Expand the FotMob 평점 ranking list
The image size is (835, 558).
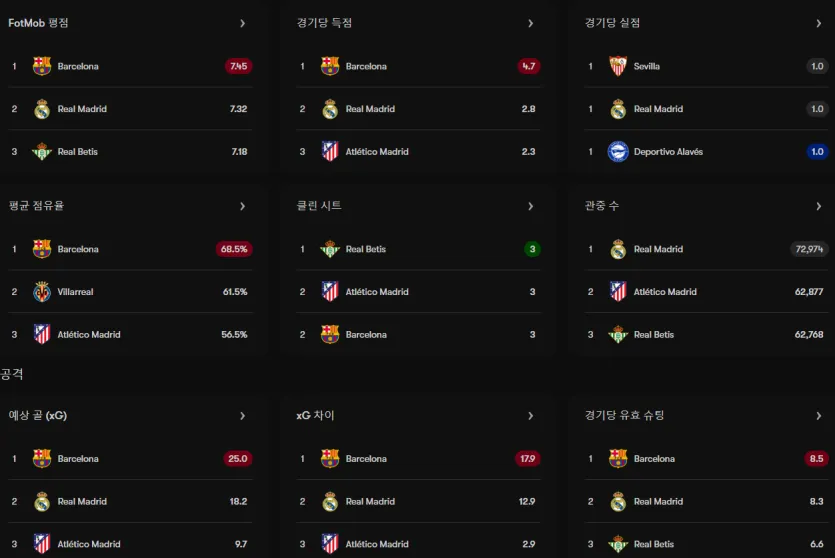point(242,23)
